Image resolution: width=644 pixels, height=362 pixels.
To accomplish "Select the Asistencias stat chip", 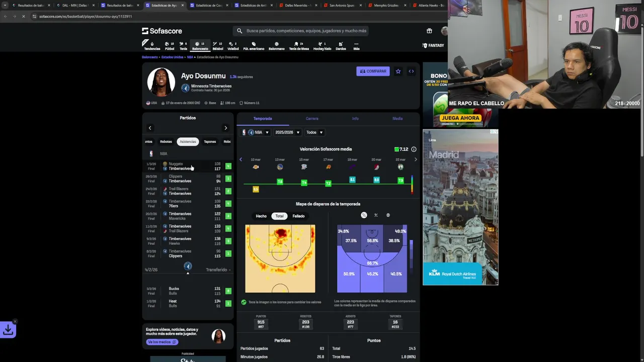I will [x=188, y=142].
